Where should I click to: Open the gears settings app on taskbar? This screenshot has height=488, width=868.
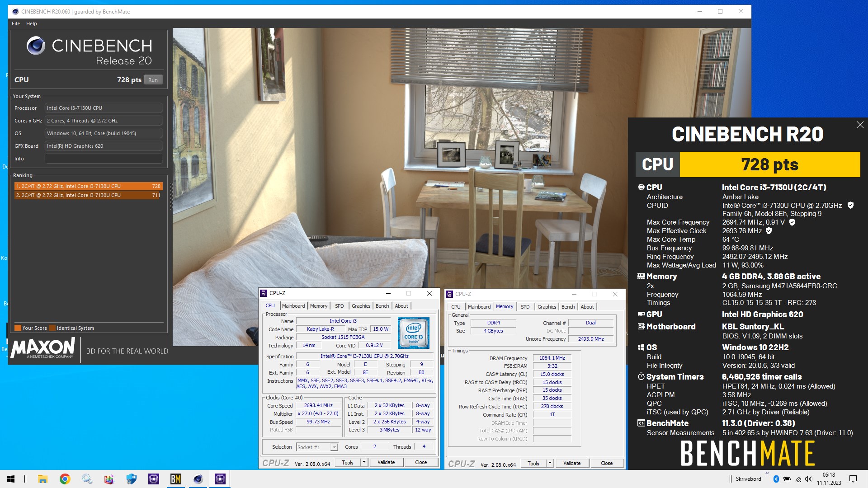[87, 479]
